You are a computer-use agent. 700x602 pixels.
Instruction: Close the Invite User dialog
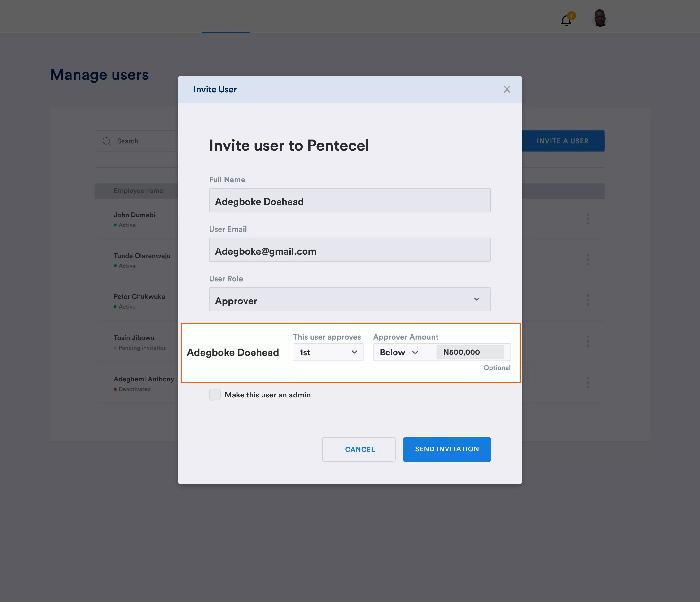pos(507,89)
